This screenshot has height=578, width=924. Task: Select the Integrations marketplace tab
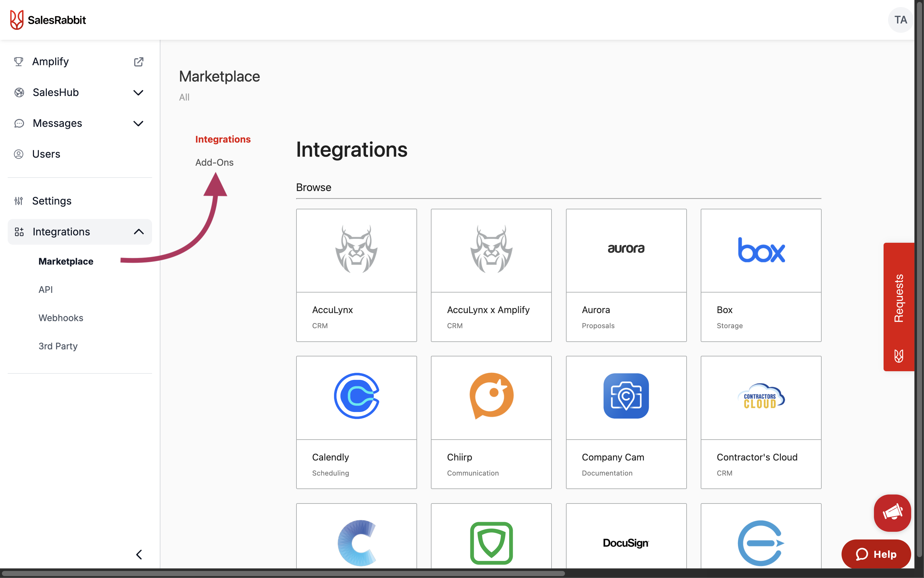point(223,139)
